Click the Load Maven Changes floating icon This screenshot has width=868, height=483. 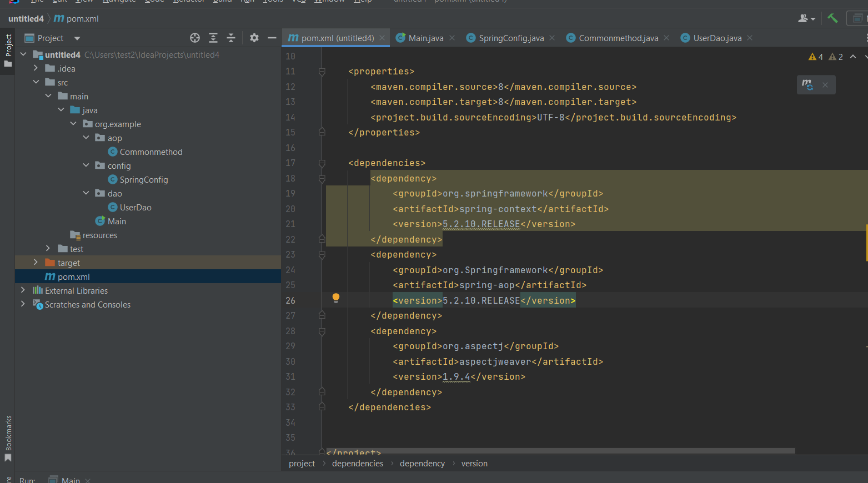(x=807, y=84)
